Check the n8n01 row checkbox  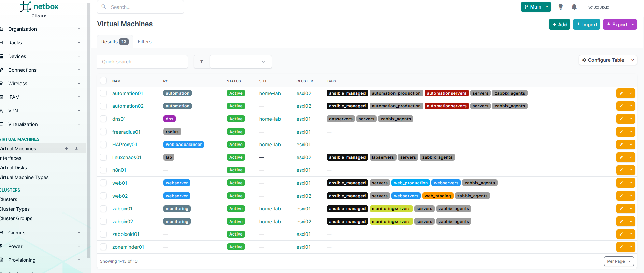pyautogui.click(x=103, y=170)
